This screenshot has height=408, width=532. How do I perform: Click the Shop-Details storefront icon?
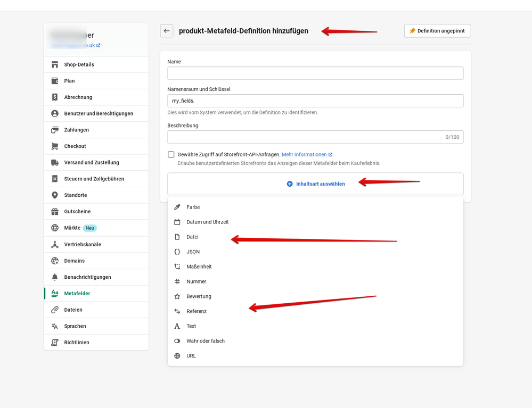(x=54, y=64)
